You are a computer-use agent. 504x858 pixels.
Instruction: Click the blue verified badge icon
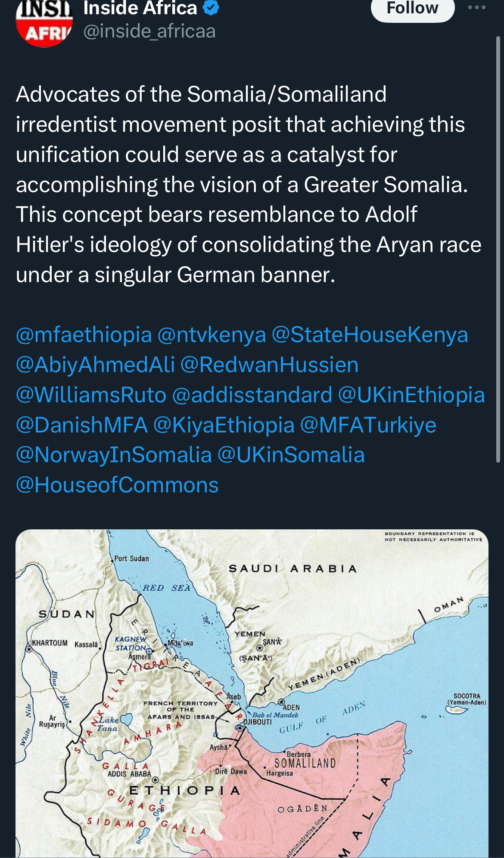point(211,8)
